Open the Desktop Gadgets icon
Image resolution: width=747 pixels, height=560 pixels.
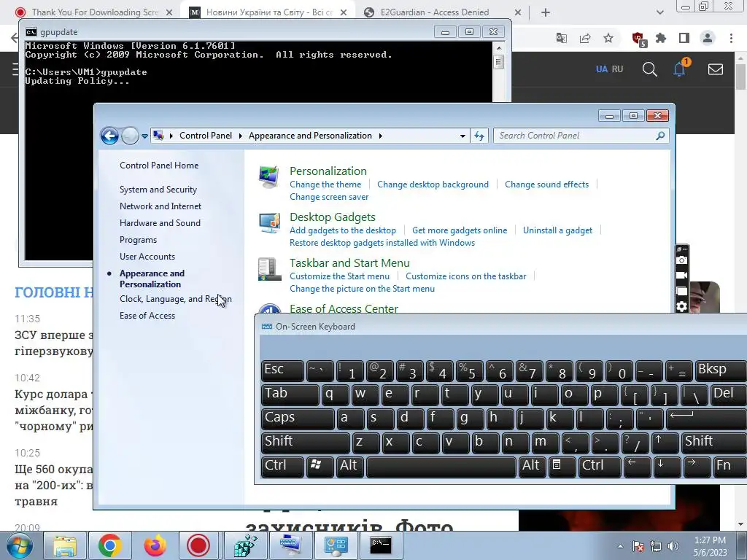point(269,223)
